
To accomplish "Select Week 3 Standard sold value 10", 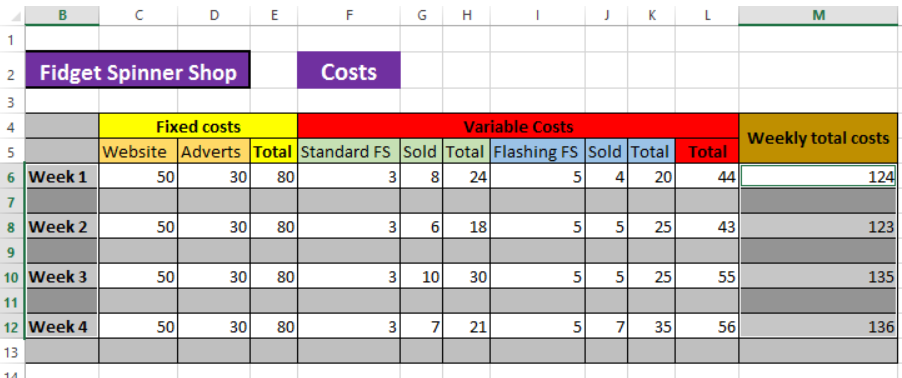I will (422, 277).
